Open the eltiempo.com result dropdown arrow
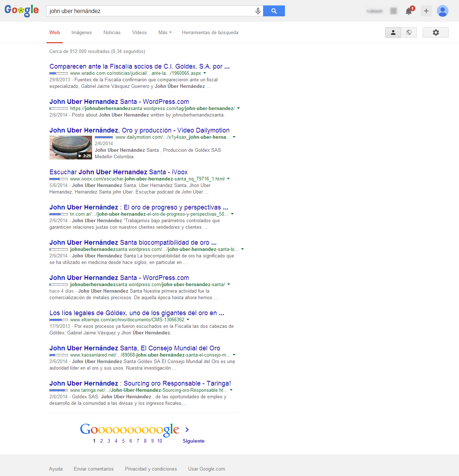 click(x=188, y=320)
